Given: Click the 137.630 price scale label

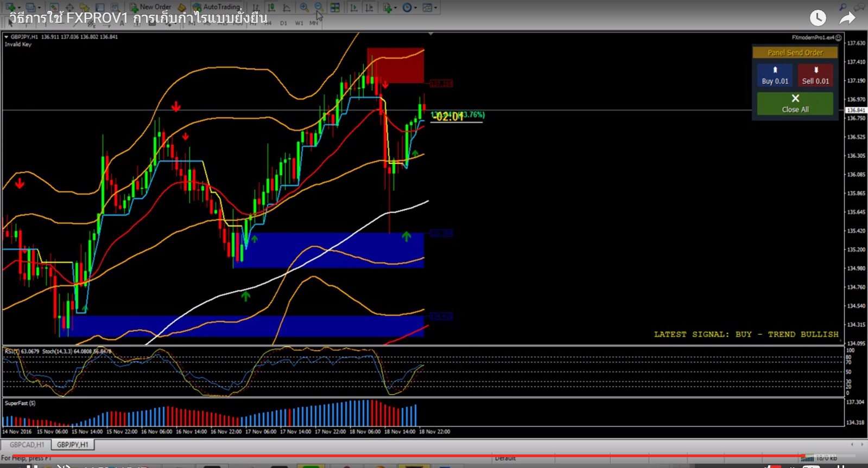Looking at the screenshot, I should click(x=856, y=43).
